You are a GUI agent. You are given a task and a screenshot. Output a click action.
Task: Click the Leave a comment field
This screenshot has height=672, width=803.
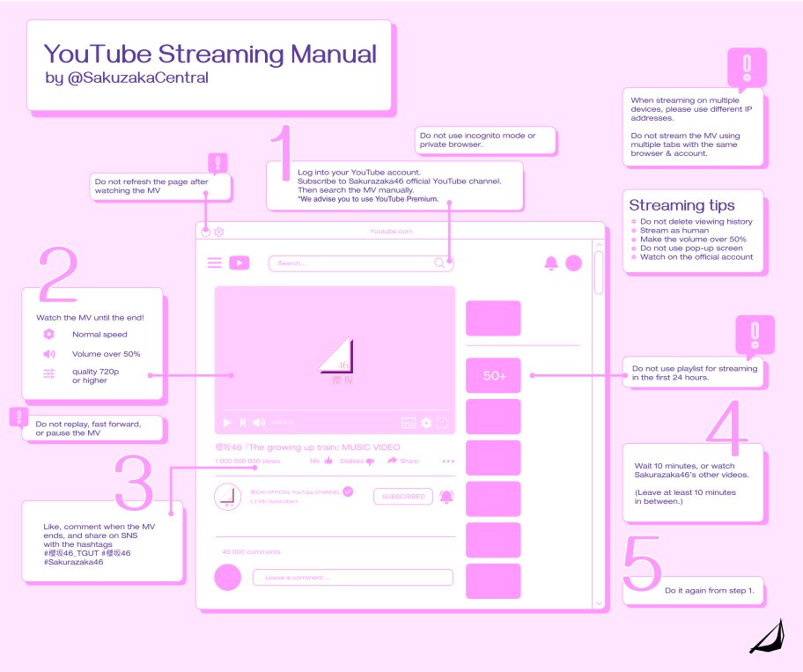(353, 577)
